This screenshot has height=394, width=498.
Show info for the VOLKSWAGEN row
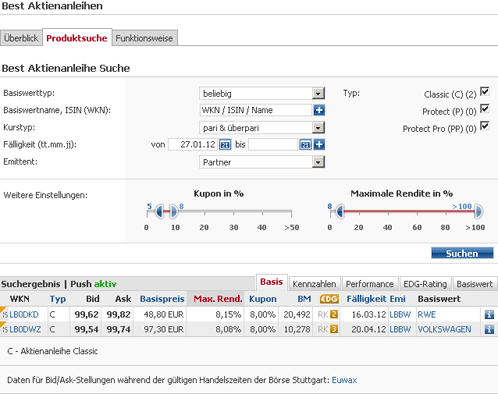[489, 329]
